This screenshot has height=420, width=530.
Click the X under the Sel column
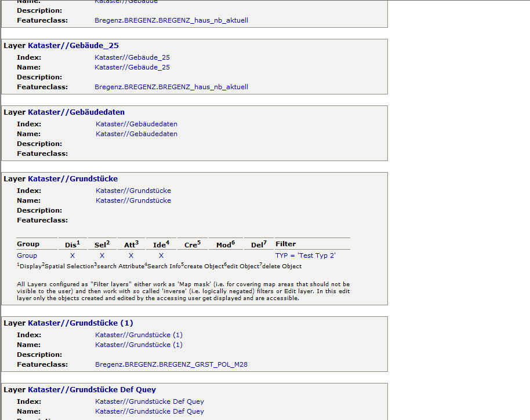[102, 255]
